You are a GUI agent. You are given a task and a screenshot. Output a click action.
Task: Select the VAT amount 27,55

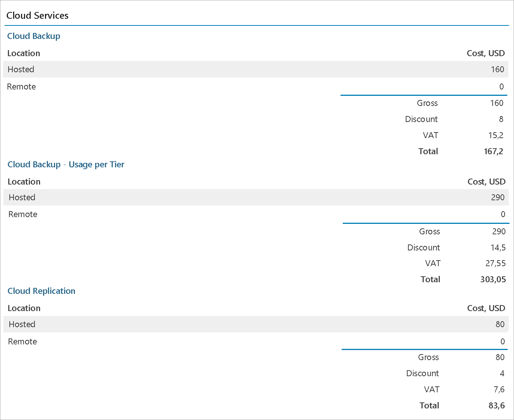[x=496, y=263]
